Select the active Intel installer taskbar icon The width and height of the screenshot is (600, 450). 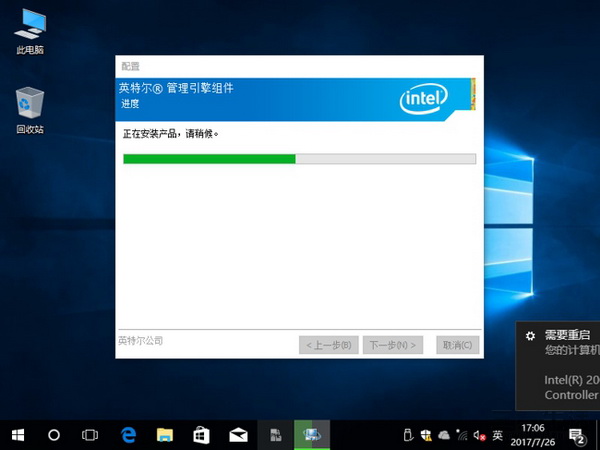point(312,435)
